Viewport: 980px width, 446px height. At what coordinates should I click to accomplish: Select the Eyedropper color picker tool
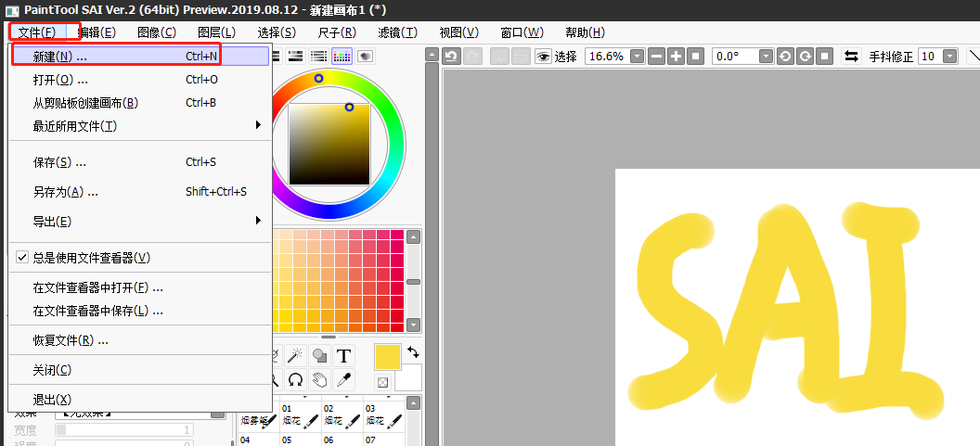pyautogui.click(x=343, y=379)
